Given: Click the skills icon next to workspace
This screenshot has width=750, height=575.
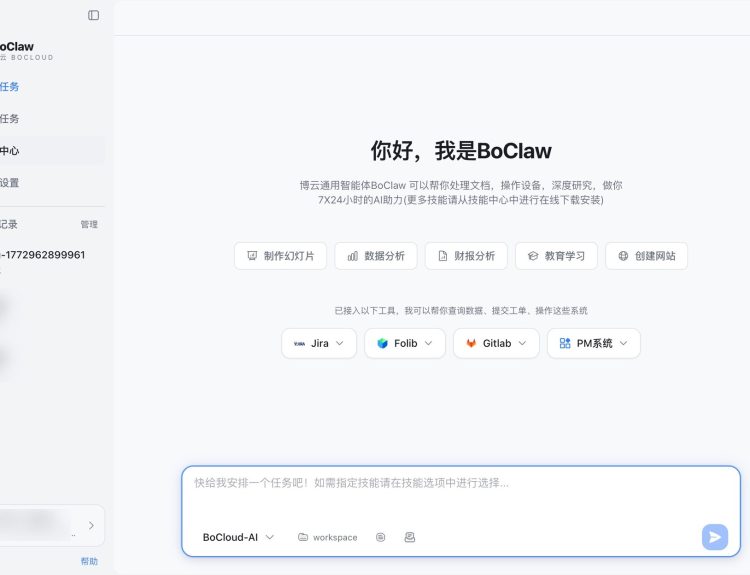Looking at the screenshot, I should coord(380,537).
